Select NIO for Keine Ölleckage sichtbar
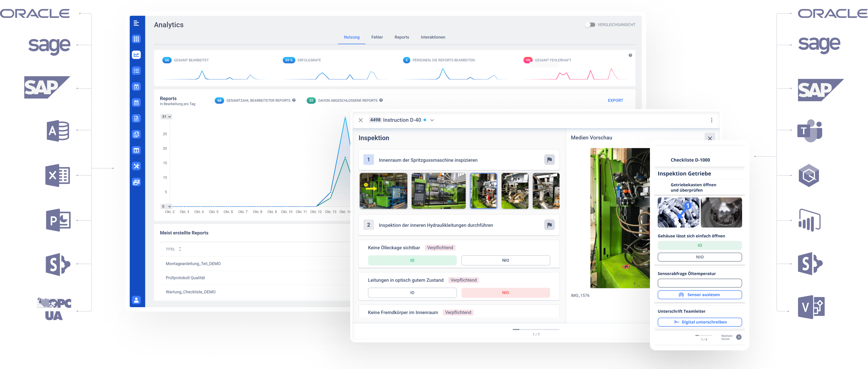Viewport: 868px width, 369px height. coord(505,260)
